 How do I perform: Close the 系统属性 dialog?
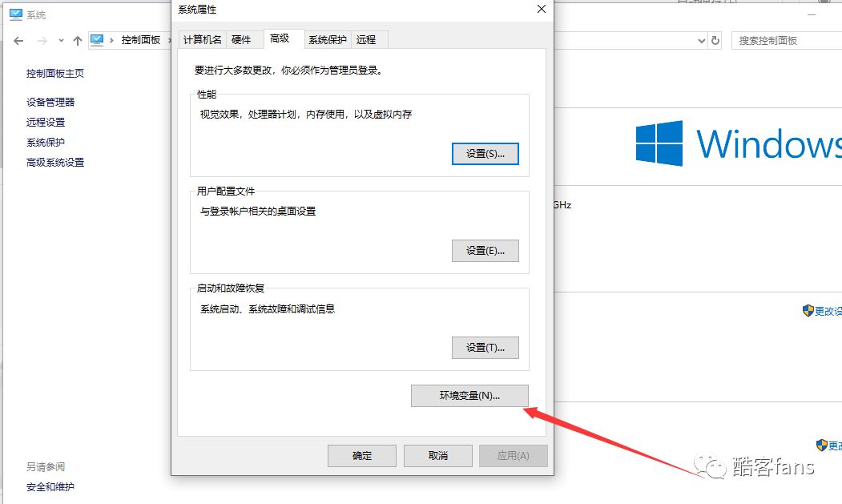pyautogui.click(x=542, y=9)
